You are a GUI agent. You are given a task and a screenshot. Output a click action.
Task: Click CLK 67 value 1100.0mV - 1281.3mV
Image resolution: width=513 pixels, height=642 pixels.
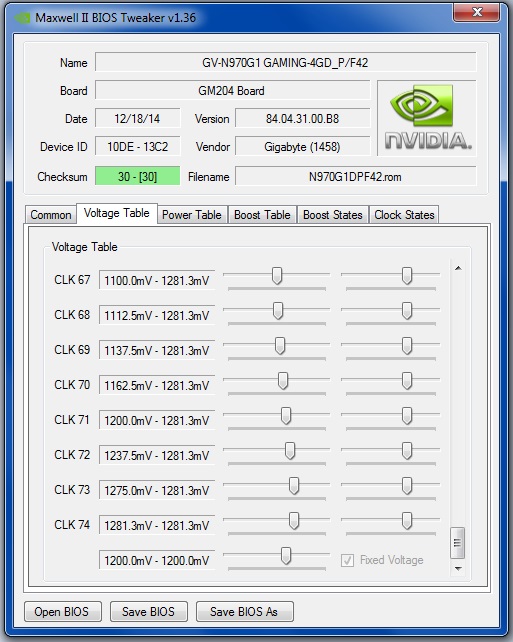tap(157, 281)
